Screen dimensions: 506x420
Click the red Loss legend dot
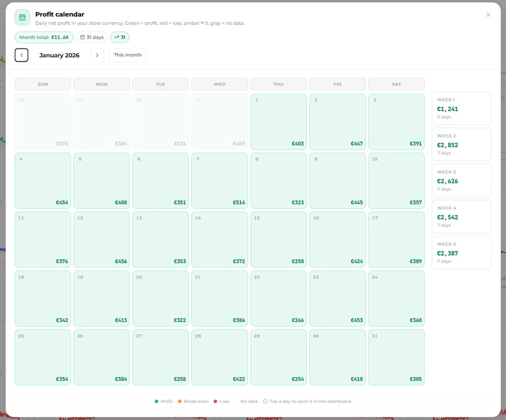(215, 401)
